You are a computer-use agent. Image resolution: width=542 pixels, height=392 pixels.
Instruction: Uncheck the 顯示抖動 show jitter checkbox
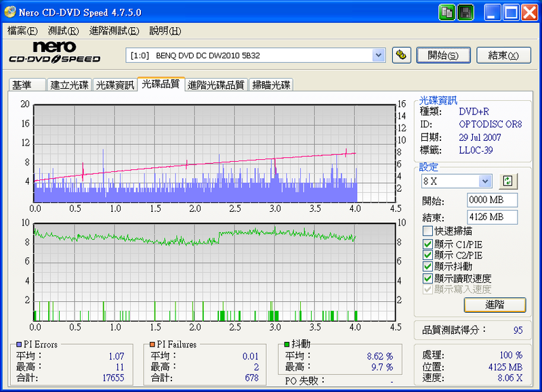pyautogui.click(x=428, y=267)
